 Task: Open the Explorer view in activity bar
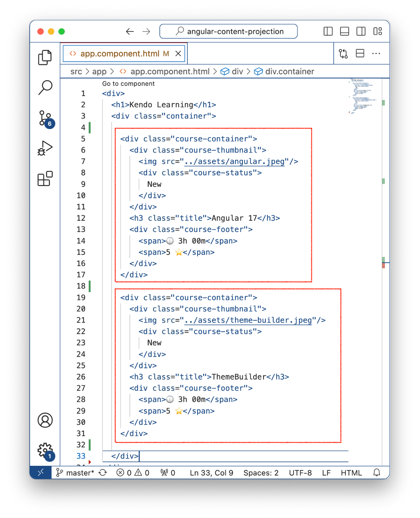click(x=45, y=58)
